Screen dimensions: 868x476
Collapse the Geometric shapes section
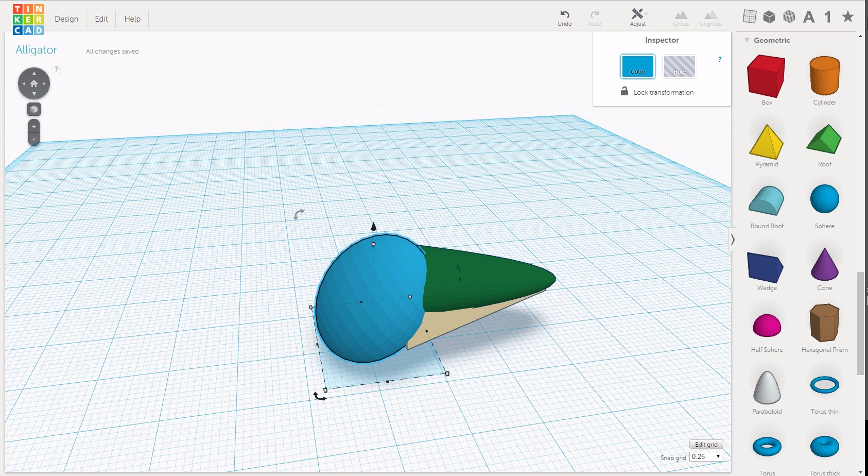pyautogui.click(x=747, y=40)
